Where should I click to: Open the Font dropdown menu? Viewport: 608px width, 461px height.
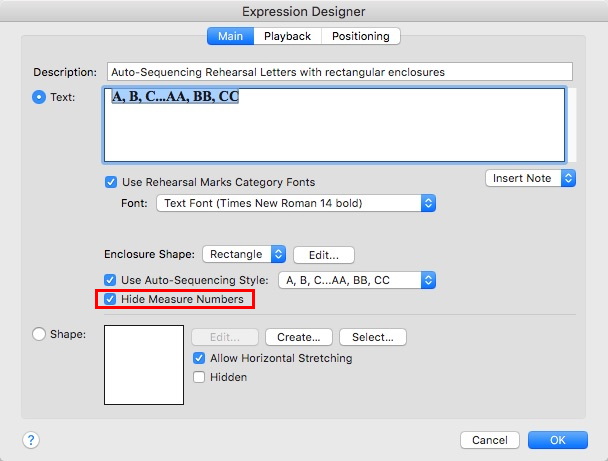(x=296, y=203)
